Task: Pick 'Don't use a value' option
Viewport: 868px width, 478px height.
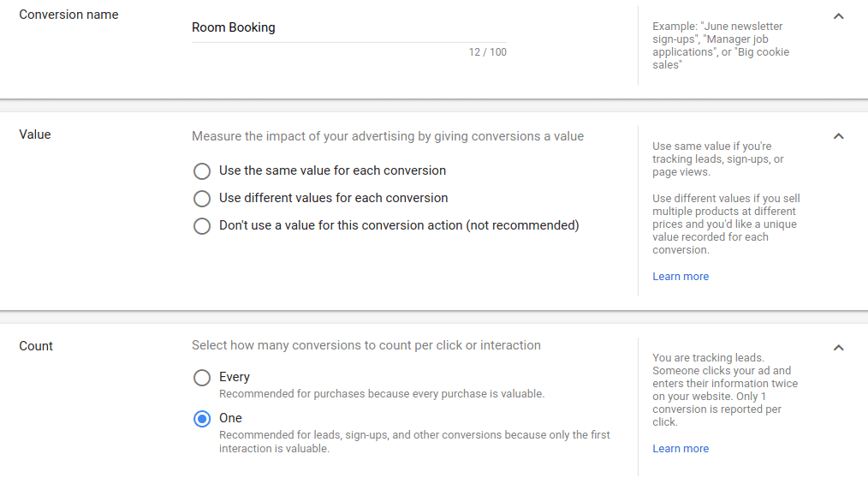Action: coord(202,226)
